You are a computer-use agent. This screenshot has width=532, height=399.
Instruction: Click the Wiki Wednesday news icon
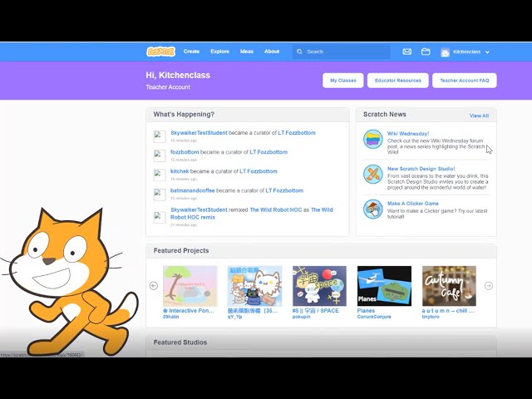(x=373, y=139)
